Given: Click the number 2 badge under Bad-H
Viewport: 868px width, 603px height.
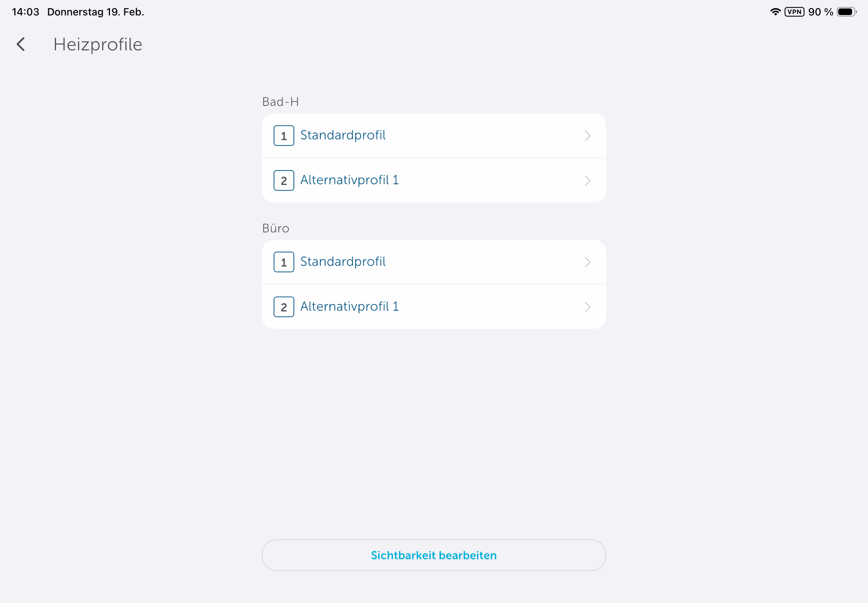Looking at the screenshot, I should click(284, 181).
